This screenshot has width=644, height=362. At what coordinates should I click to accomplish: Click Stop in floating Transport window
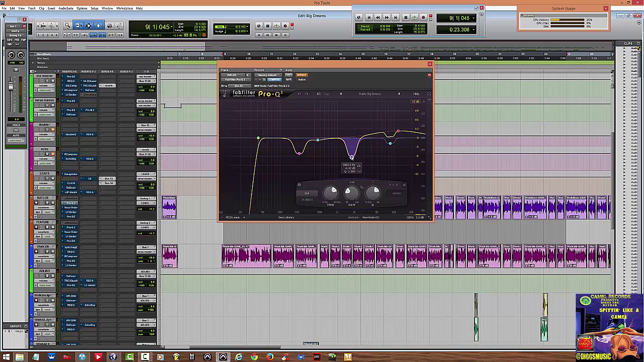click(x=406, y=18)
